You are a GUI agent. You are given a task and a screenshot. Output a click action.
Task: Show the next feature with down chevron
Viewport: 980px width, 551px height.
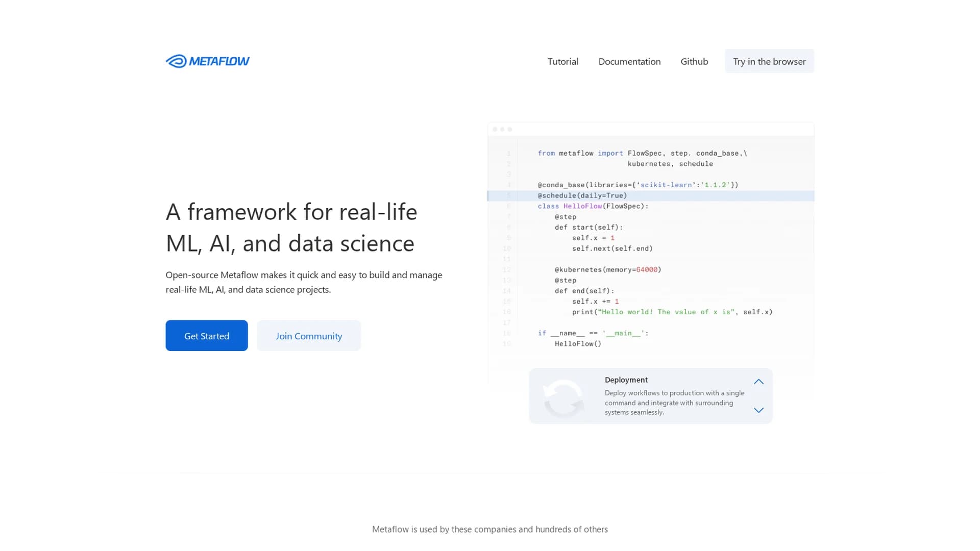(758, 410)
